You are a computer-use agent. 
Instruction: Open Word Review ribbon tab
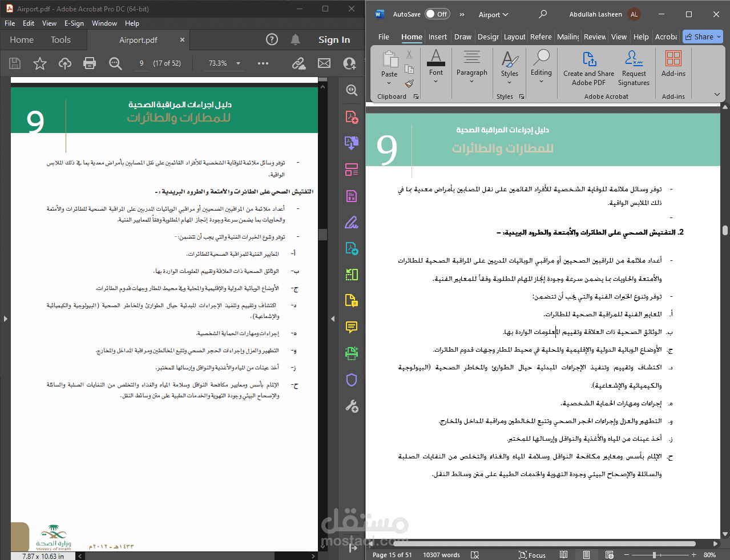pos(595,37)
